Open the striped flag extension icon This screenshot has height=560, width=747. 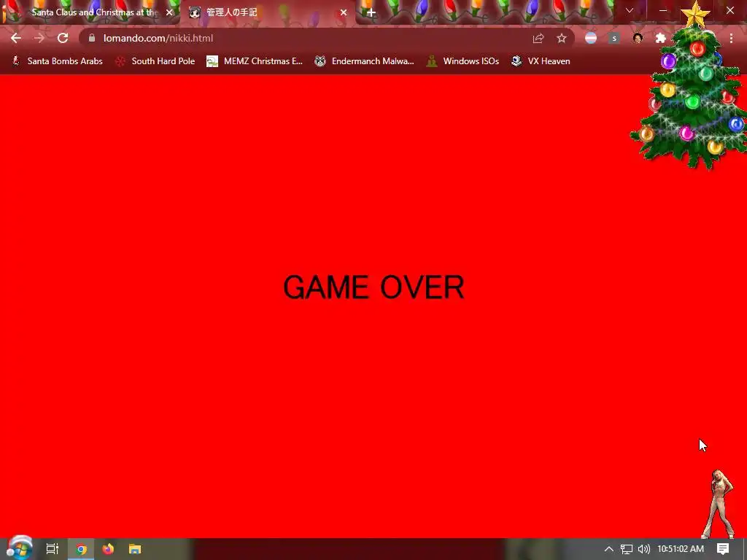(591, 38)
